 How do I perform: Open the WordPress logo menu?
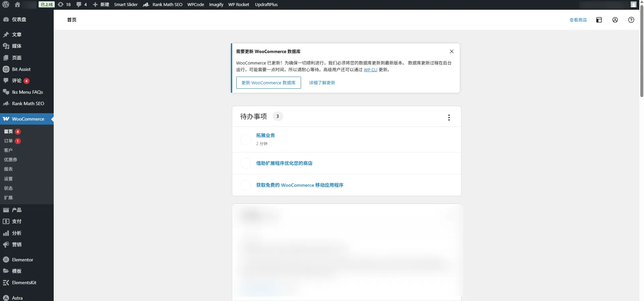6,5
